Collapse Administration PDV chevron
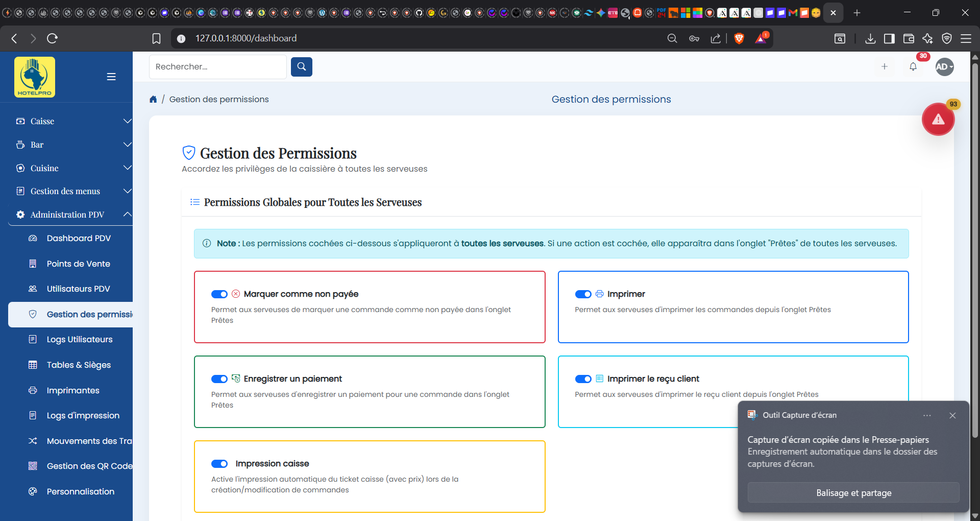The width and height of the screenshot is (980, 521). [127, 215]
